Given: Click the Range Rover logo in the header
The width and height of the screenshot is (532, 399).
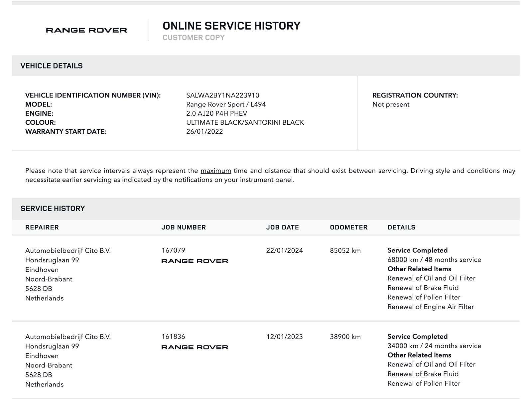Looking at the screenshot, I should 86,30.
